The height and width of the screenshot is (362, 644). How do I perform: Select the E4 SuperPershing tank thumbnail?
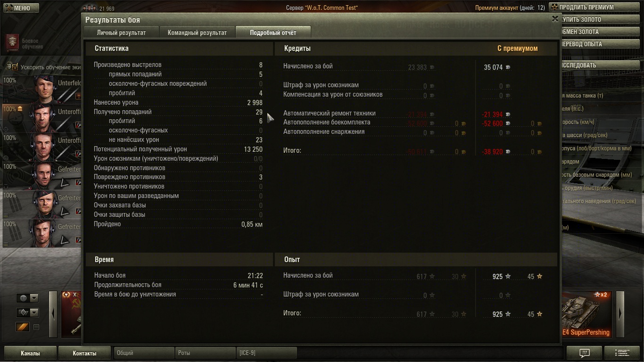[586, 314]
